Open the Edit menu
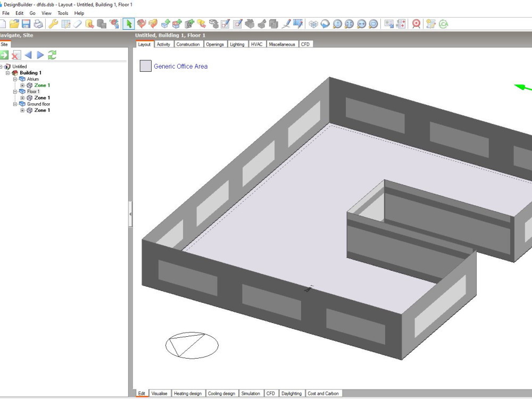This screenshot has height=399, width=532. click(x=19, y=13)
